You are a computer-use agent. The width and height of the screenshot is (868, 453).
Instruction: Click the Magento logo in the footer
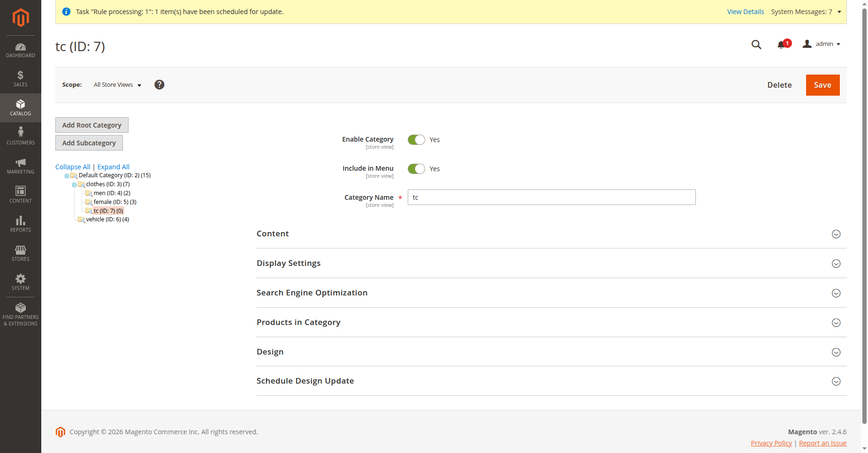coord(61,432)
